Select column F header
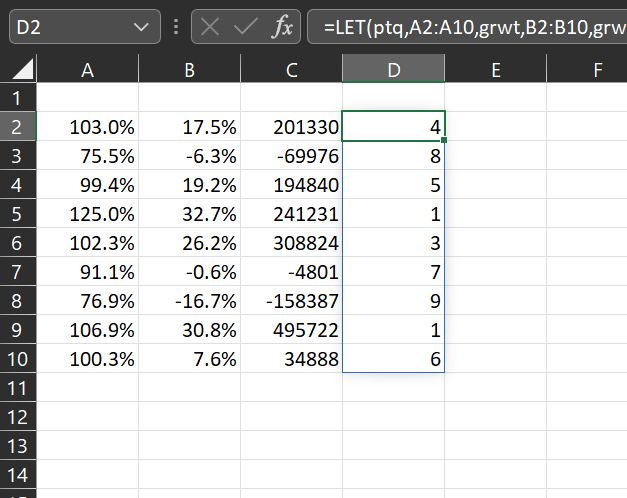 [587, 69]
